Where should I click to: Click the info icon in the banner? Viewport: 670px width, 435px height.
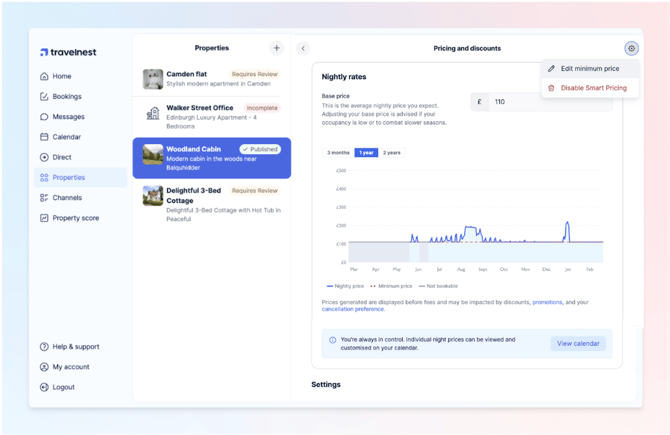332,340
